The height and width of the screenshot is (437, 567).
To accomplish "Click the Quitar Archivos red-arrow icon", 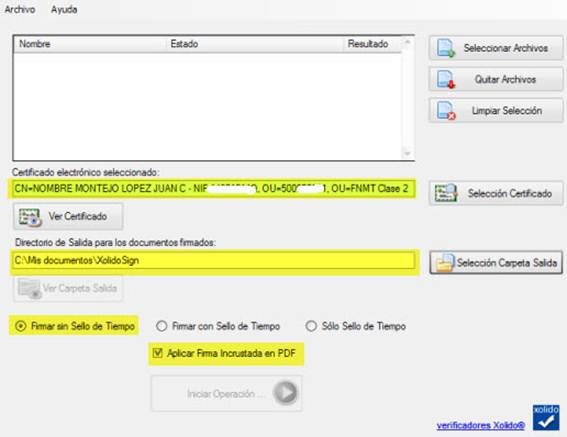I will [x=446, y=79].
